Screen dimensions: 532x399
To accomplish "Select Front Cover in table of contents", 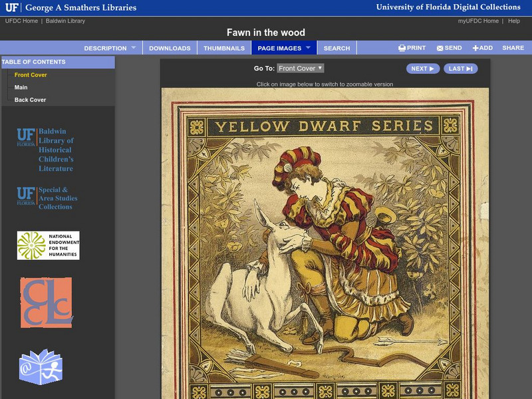I will (x=31, y=74).
